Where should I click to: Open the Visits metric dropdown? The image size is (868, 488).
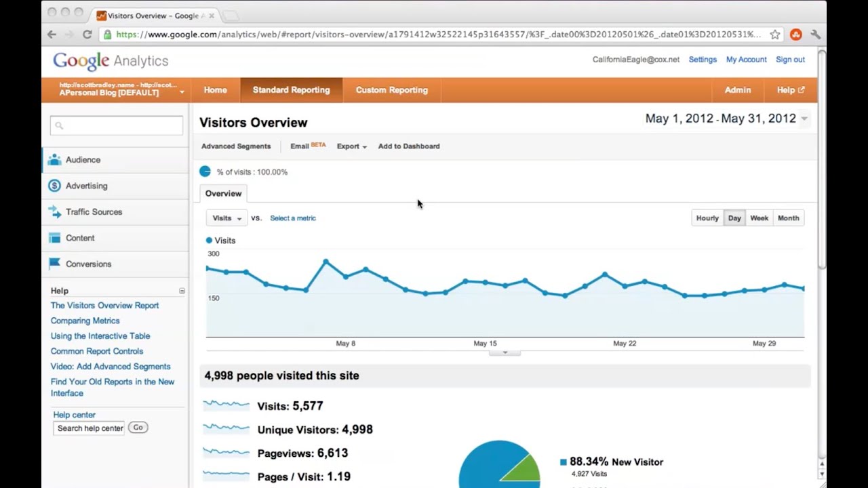click(226, 218)
